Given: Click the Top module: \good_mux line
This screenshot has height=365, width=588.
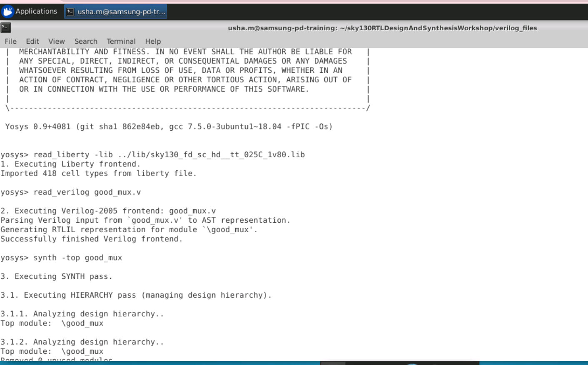Looking at the screenshot, I should click(x=52, y=323).
